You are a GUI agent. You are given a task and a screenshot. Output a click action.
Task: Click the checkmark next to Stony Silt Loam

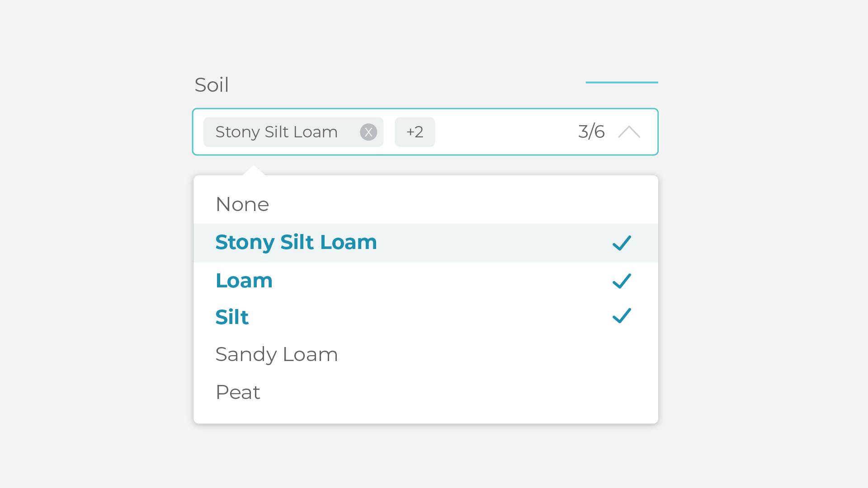622,243
